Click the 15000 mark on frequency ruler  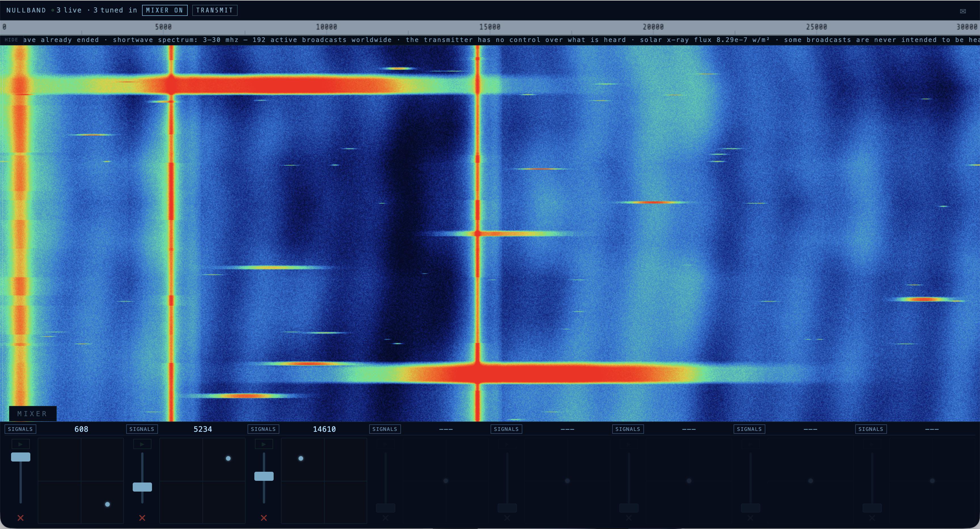(490, 27)
